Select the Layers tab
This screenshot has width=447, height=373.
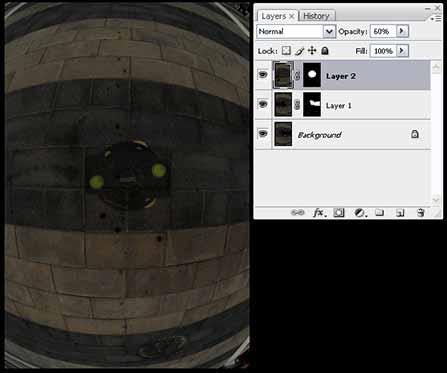tap(276, 16)
